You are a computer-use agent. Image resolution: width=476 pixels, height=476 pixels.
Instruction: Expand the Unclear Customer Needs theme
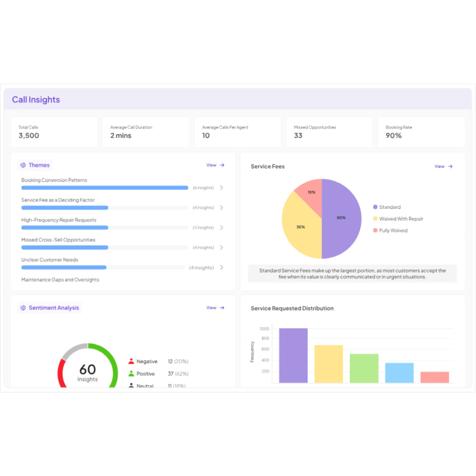[x=221, y=268]
